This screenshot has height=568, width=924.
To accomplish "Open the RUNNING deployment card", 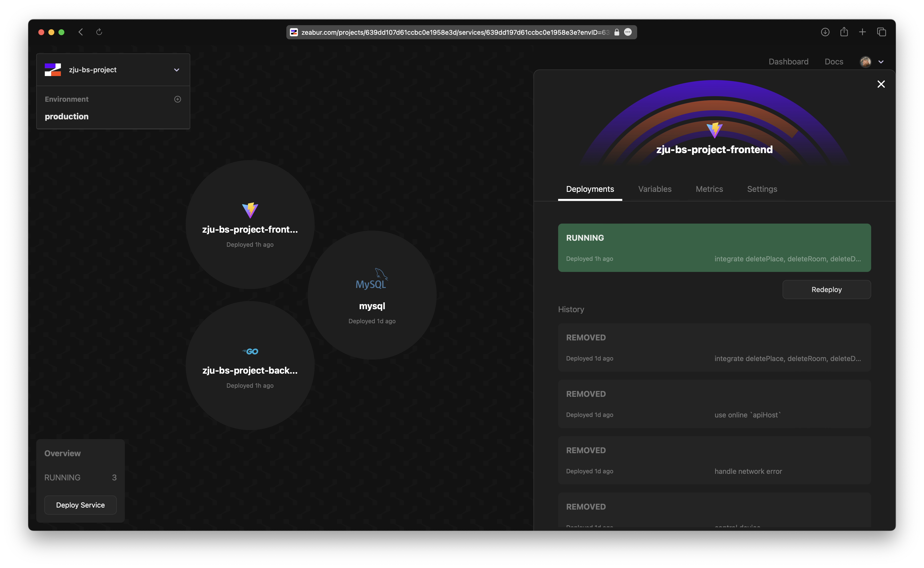I will pyautogui.click(x=714, y=247).
